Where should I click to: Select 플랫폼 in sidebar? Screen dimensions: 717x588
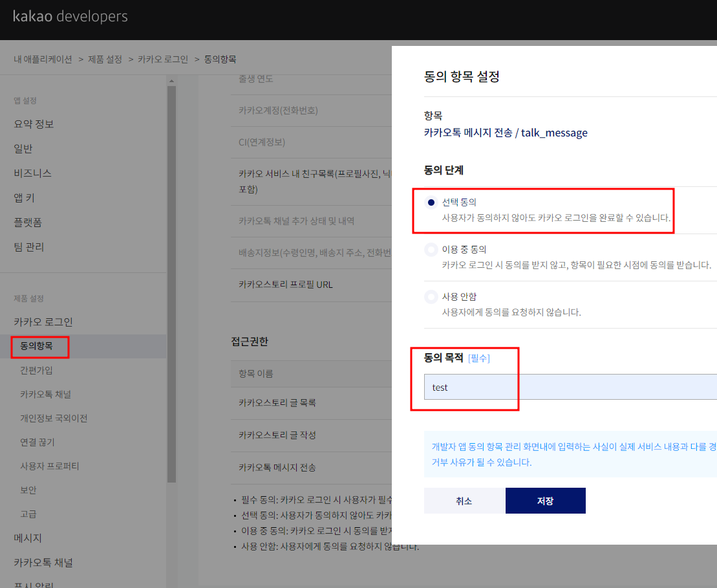[28, 223]
